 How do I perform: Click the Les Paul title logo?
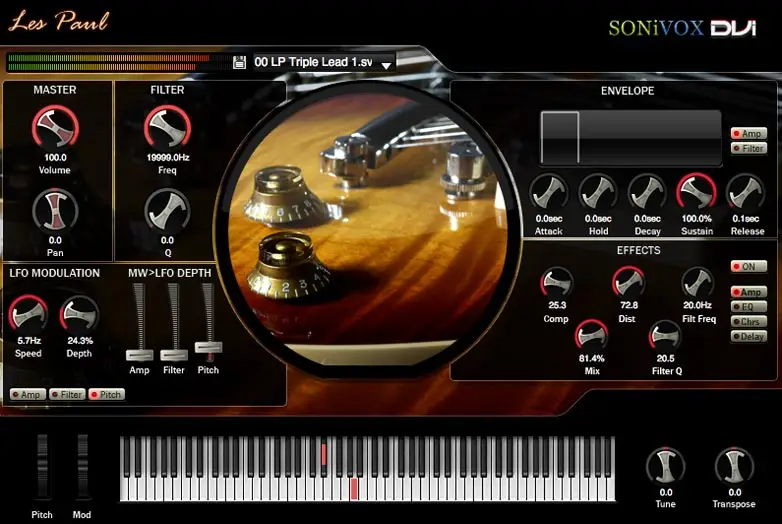pos(59,21)
